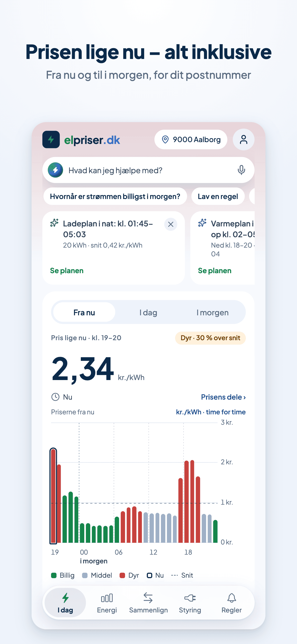Select I dag lightning in bottom navigation
297x644 pixels.
pyautogui.click(x=65, y=603)
